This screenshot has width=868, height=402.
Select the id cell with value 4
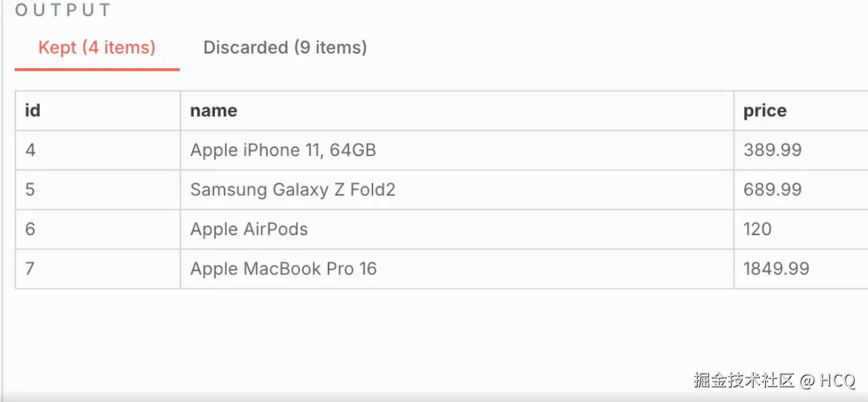98,150
